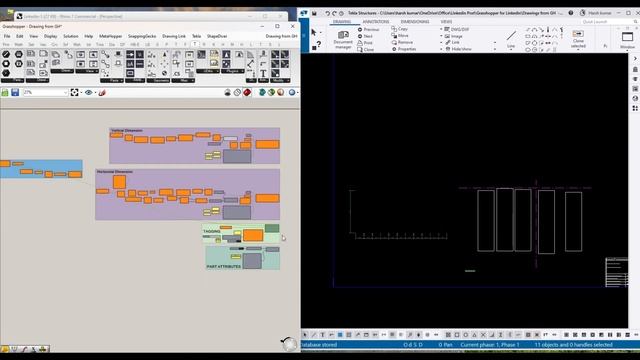Click Move in Tekla ribbon
The height and width of the screenshot is (360, 640).
tap(400, 36)
